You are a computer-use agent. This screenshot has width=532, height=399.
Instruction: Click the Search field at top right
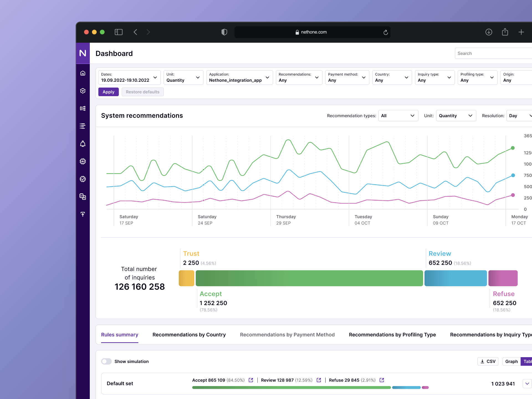pyautogui.click(x=493, y=53)
